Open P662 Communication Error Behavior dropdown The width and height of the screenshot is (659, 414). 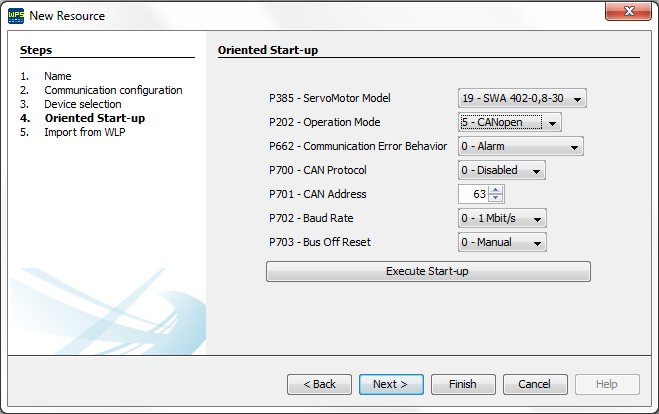tap(520, 146)
